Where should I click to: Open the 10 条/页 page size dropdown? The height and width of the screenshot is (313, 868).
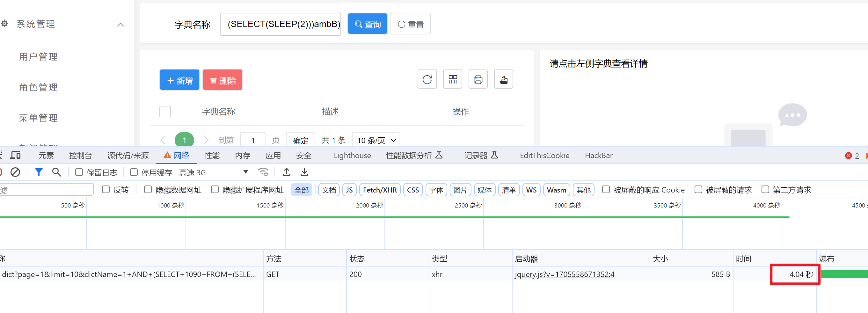tap(376, 140)
